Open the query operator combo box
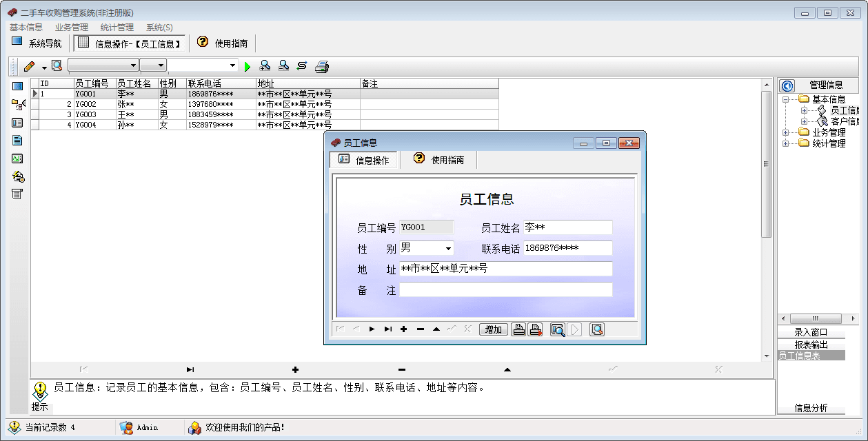The height and width of the screenshot is (441, 868). click(153, 65)
